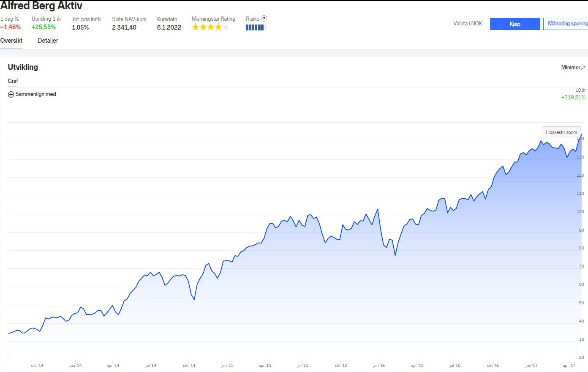The width and height of the screenshot is (588, 372).
Task: Click the okt '16 x-axis label
Action: point(493,366)
